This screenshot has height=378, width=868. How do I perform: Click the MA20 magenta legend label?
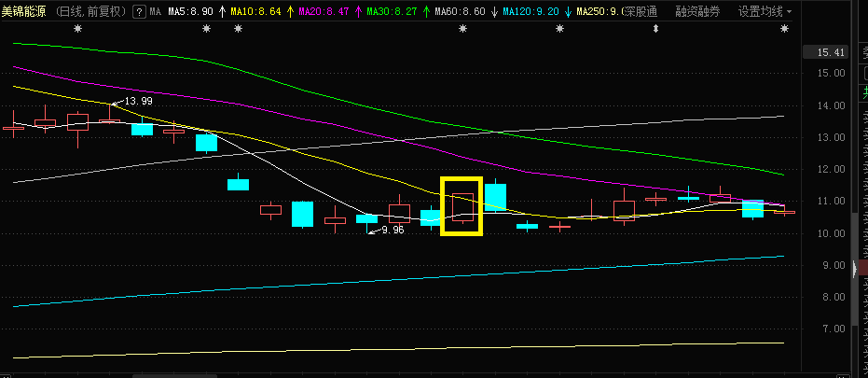point(325,12)
